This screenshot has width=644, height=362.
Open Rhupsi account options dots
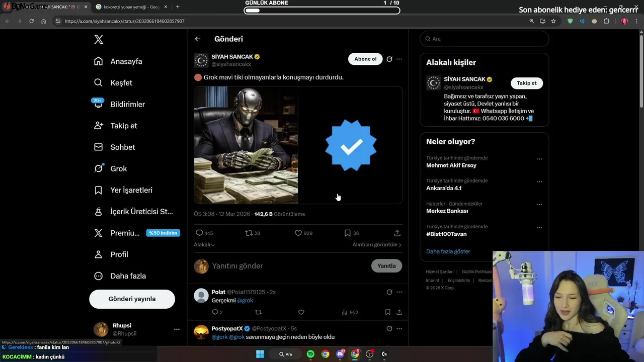coord(177,329)
